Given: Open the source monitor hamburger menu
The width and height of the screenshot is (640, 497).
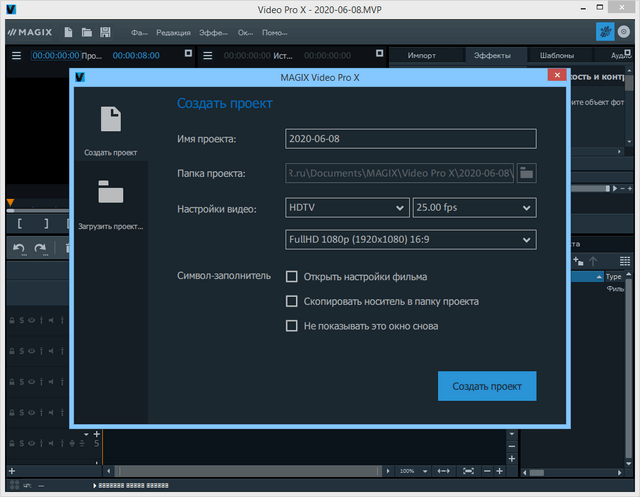Looking at the screenshot, I should coord(208,55).
